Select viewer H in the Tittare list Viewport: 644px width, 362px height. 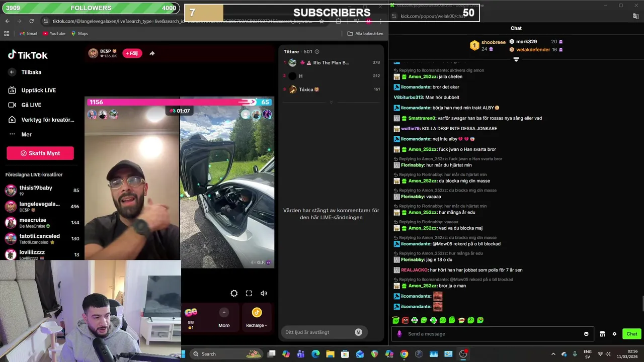click(x=331, y=76)
